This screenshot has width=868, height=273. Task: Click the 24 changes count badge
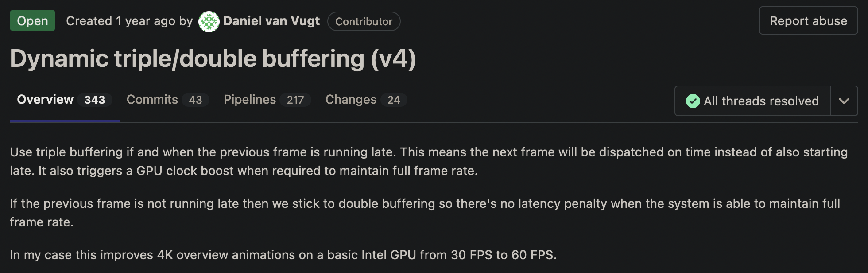click(394, 100)
